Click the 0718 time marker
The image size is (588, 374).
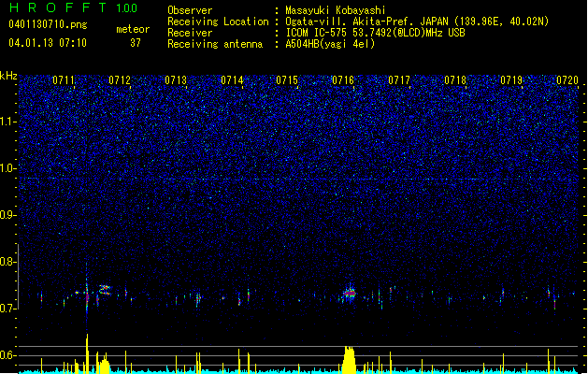(x=455, y=80)
